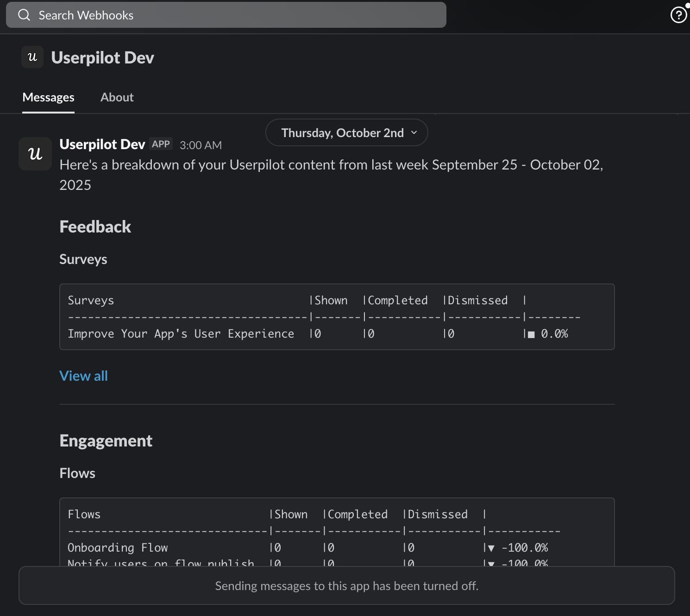Screen dimensions: 690x616
Task: Click the 0.0% survey change value
Action: (554, 334)
